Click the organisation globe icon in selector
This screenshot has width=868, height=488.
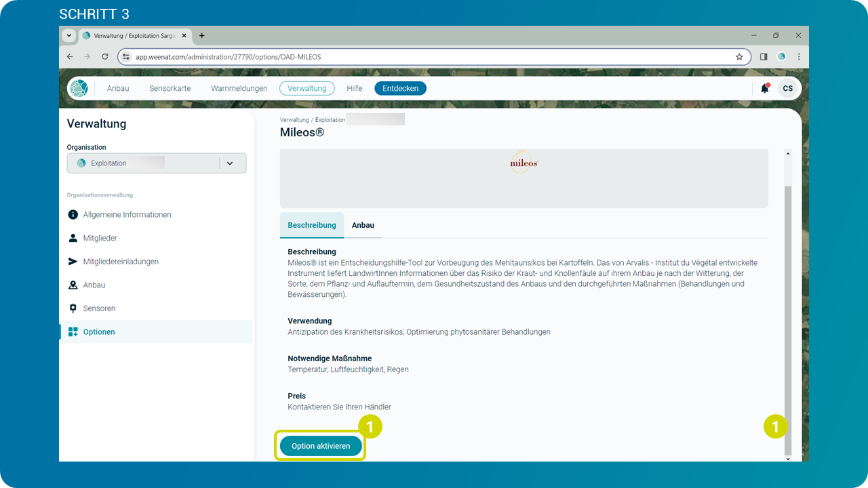pyautogui.click(x=81, y=163)
